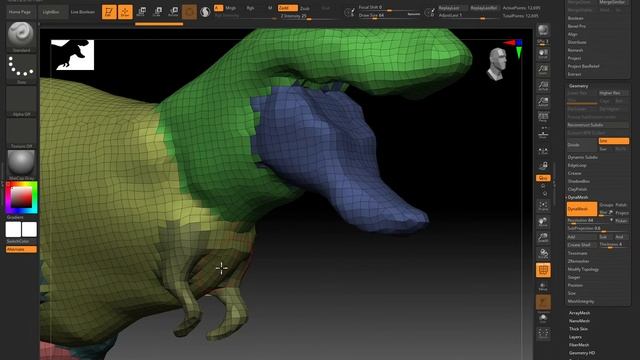Image resolution: width=640 pixels, height=360 pixels.
Task: Toggle Smt smoothing next to Divide
Action: (x=613, y=141)
